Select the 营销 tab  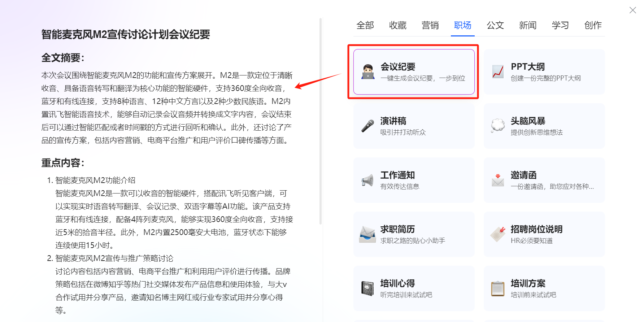pyautogui.click(x=430, y=25)
